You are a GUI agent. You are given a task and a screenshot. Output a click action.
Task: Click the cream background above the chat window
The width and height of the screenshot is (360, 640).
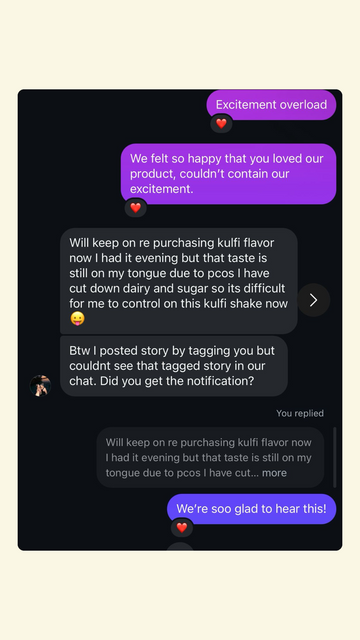(180, 45)
